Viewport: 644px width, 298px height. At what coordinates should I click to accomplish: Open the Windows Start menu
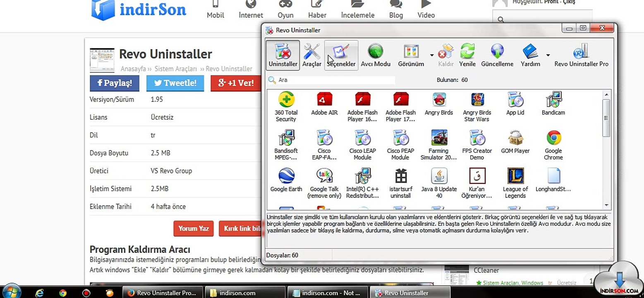pyautogui.click(x=11, y=291)
